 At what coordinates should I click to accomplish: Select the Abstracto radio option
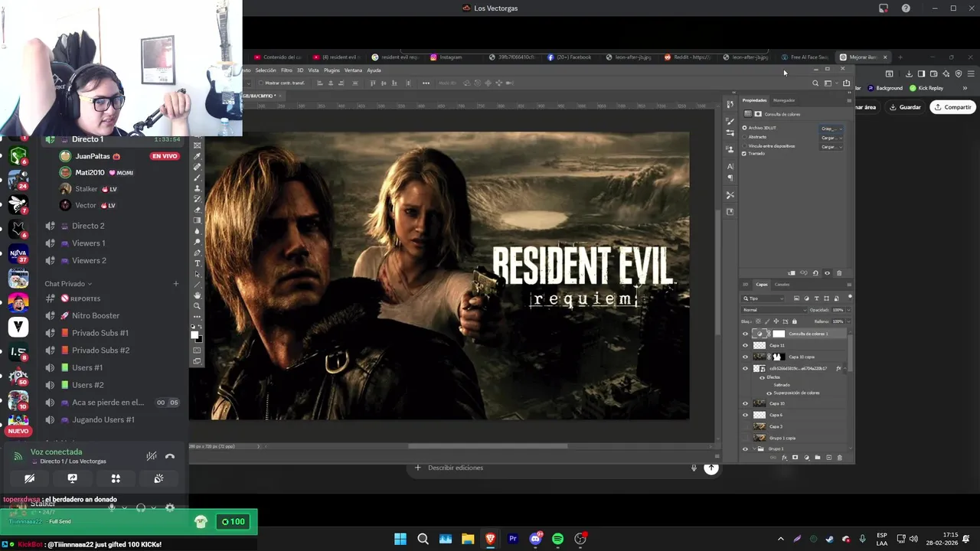(744, 137)
